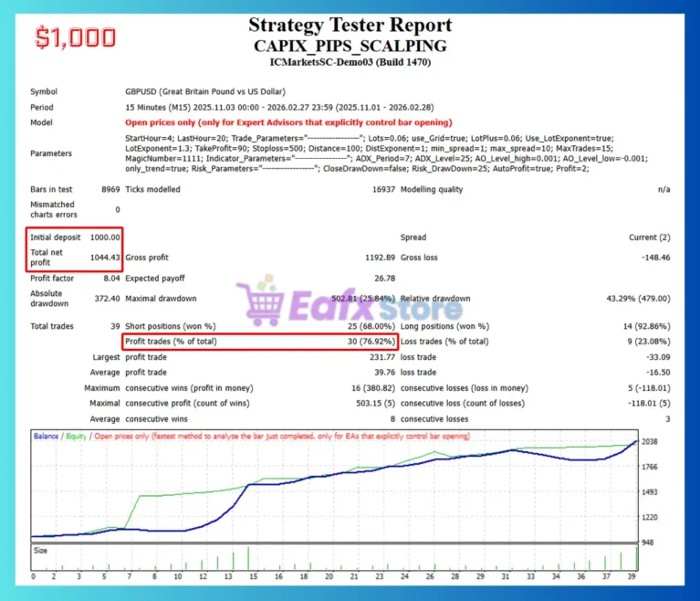
Task: Click the Profit trades value 30 (76.92%)
Action: [371, 342]
